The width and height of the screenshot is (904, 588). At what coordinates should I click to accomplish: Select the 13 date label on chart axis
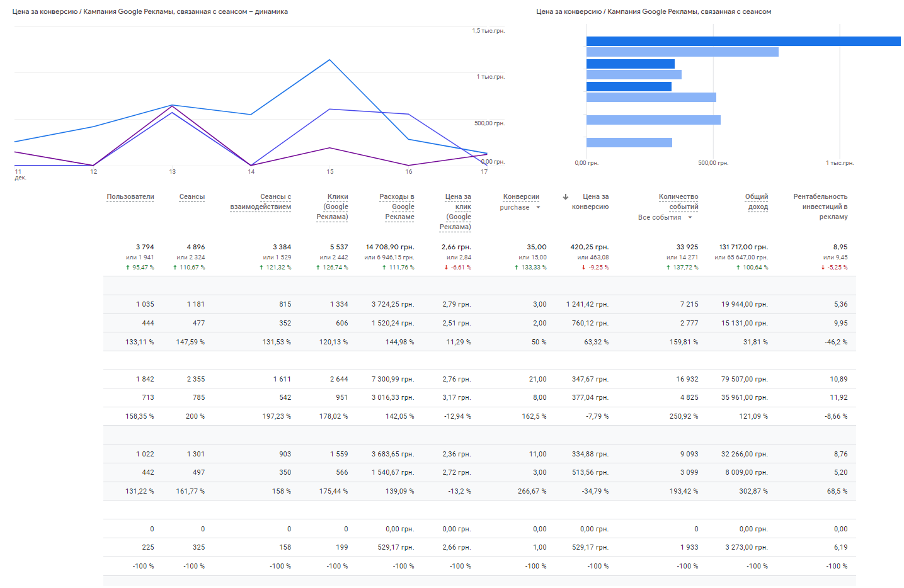pos(173,172)
